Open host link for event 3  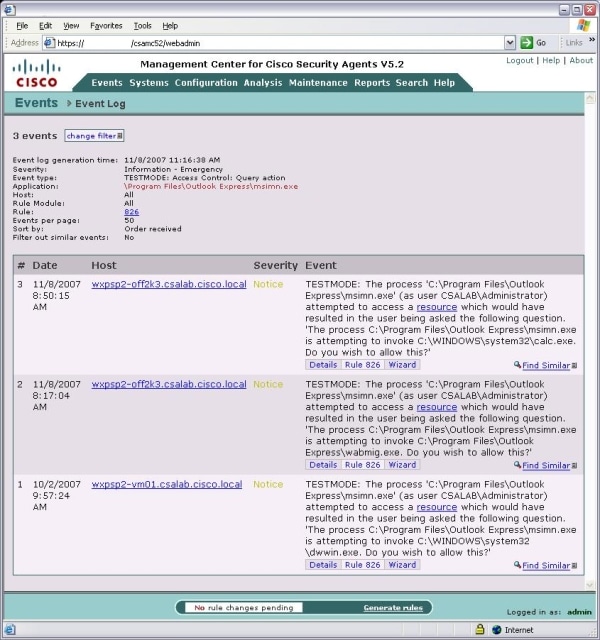(x=169, y=284)
